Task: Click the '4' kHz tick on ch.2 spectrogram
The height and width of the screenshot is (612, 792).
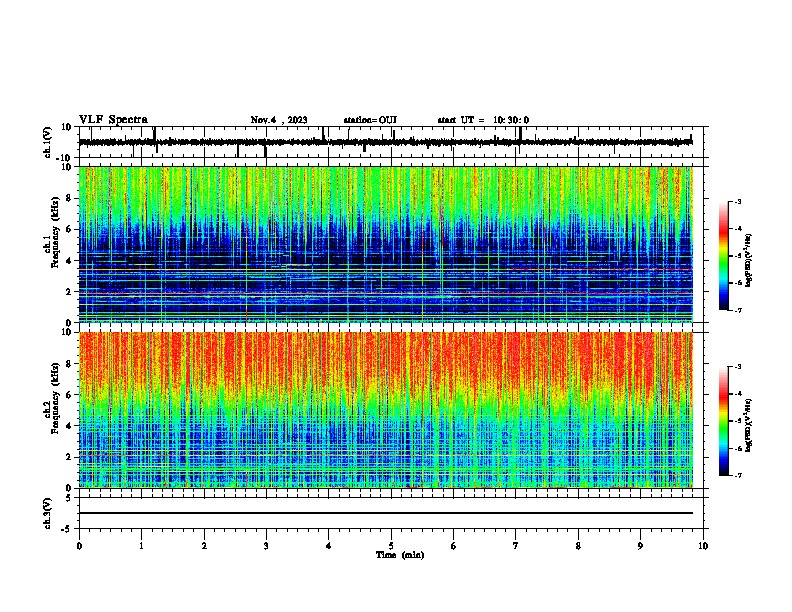Action: pos(70,426)
